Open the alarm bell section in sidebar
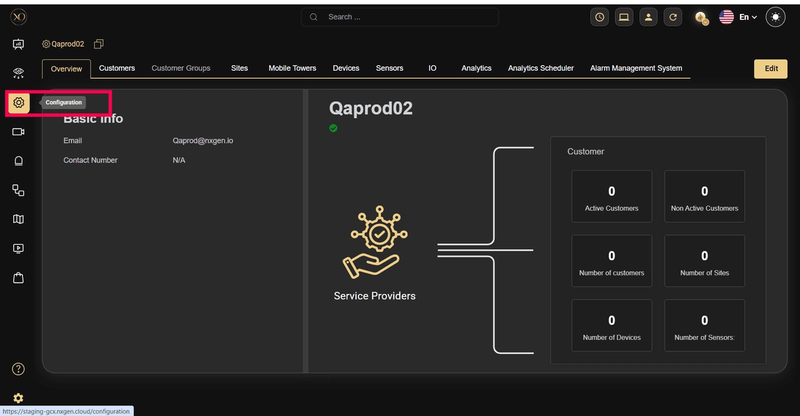800x416 pixels. click(x=18, y=161)
